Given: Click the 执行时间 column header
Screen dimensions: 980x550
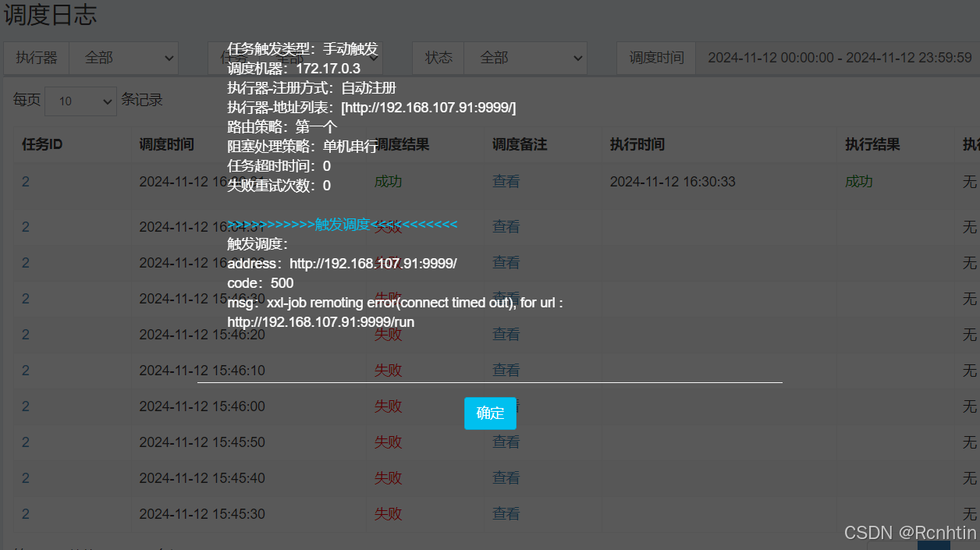Looking at the screenshot, I should click(x=637, y=144).
